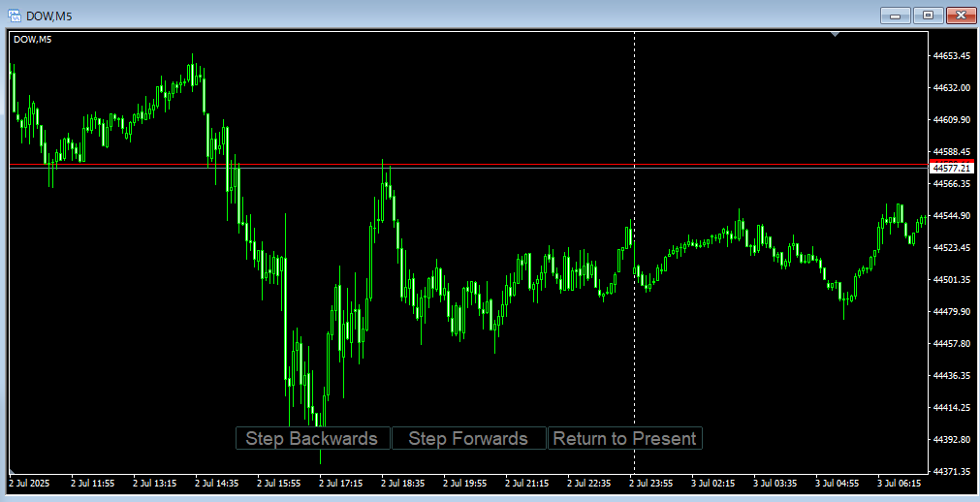Click price scale value 44457.80
This screenshot has width=980, height=502.
(x=951, y=344)
